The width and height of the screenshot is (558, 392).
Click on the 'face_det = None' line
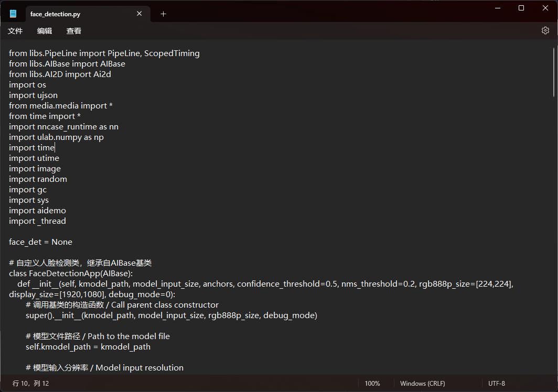coord(40,242)
